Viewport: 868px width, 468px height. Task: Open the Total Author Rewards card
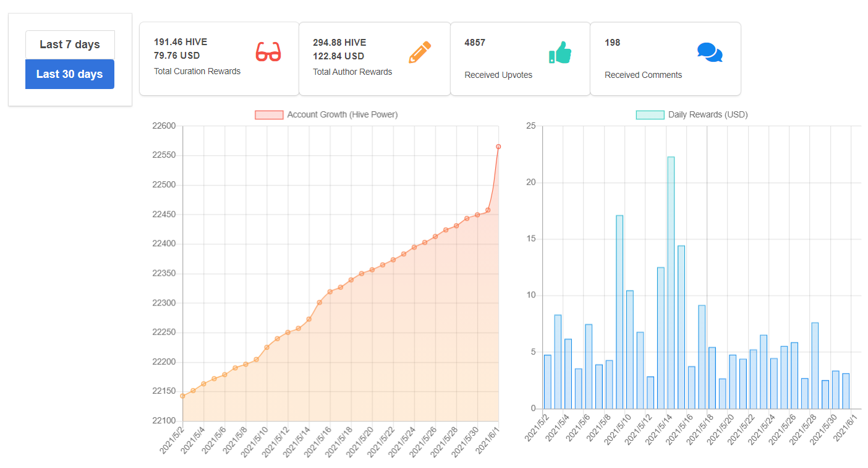click(375, 59)
